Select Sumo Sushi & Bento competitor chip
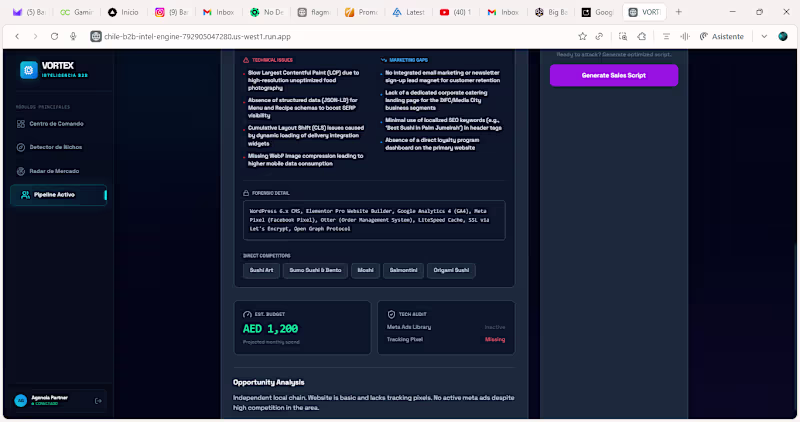This screenshot has height=422, width=800. coord(315,270)
